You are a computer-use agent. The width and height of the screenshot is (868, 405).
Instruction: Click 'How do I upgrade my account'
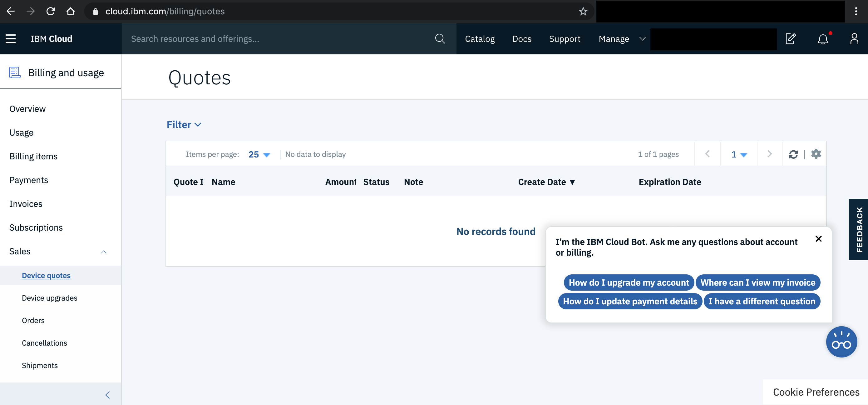click(x=629, y=282)
